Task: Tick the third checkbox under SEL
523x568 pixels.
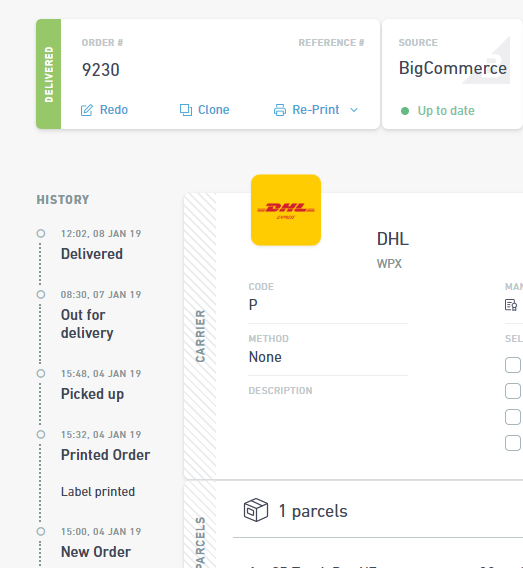Action: 513,417
